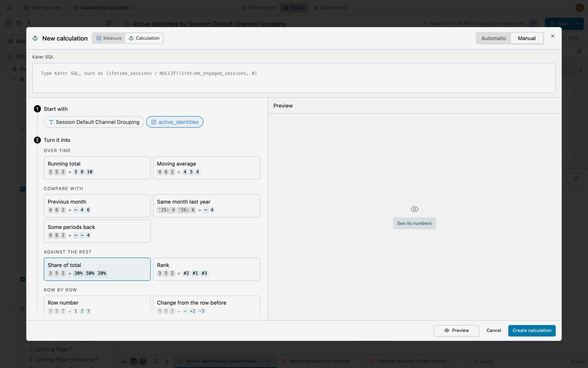This screenshot has width=588, height=368.
Task: Click the Landing Page Hostname field name
Action: pyautogui.click(x=64, y=359)
